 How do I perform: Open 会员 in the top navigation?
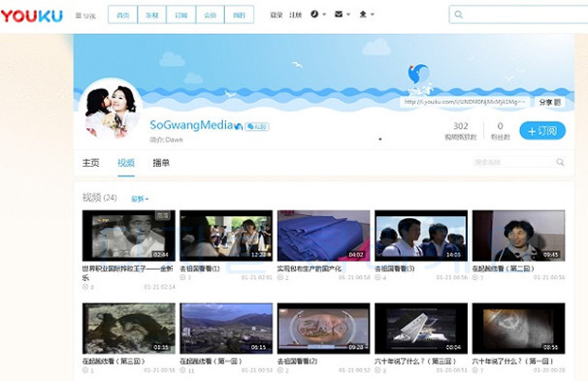(x=210, y=15)
